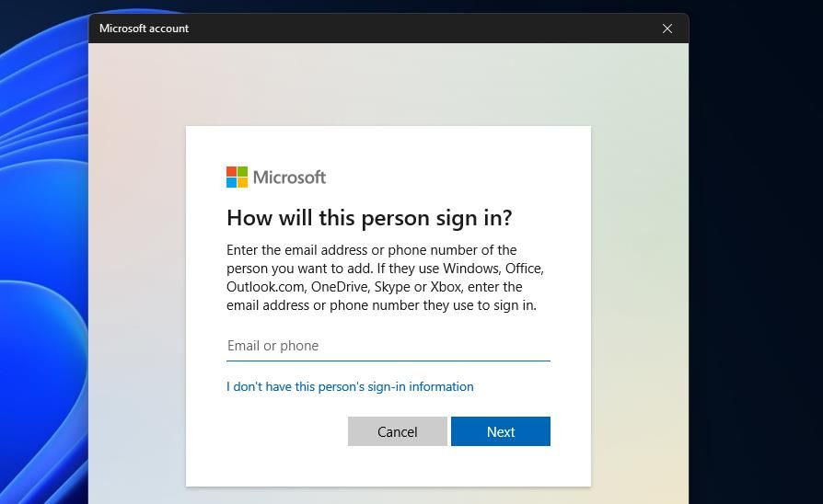This screenshot has width=823, height=504.
Task: Close the Microsoft account window
Action: point(667,29)
